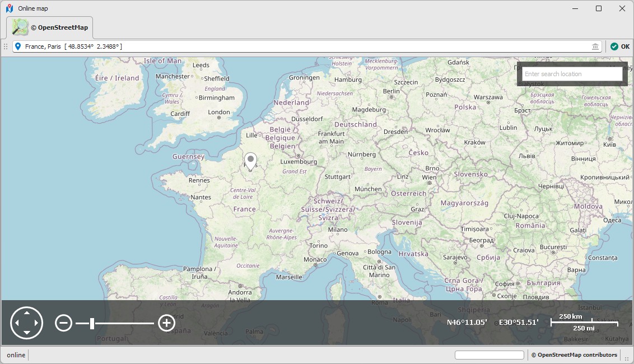This screenshot has width=634, height=364.
Task: Click the zoom slider track near the plus end
Action: tap(149, 323)
